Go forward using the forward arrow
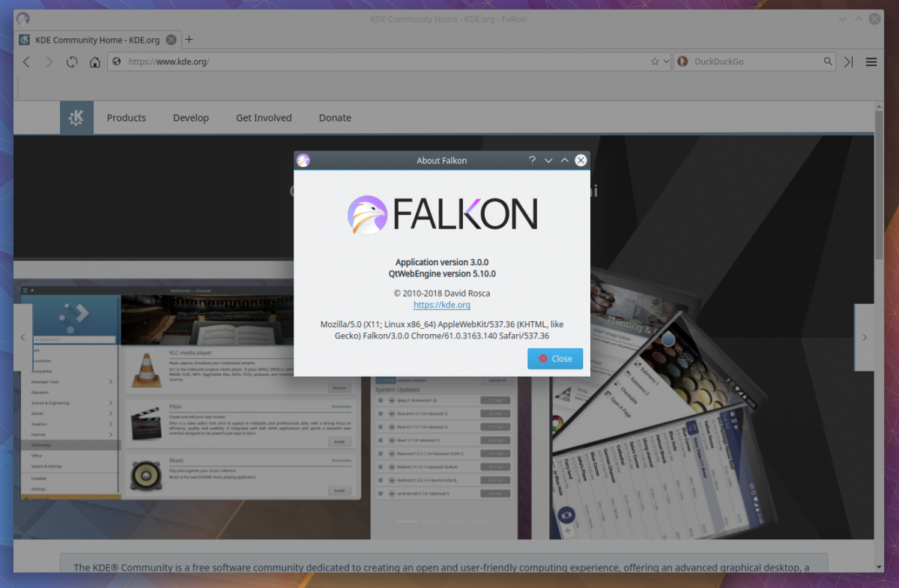Viewport: 899px width, 588px height. pyautogui.click(x=49, y=61)
